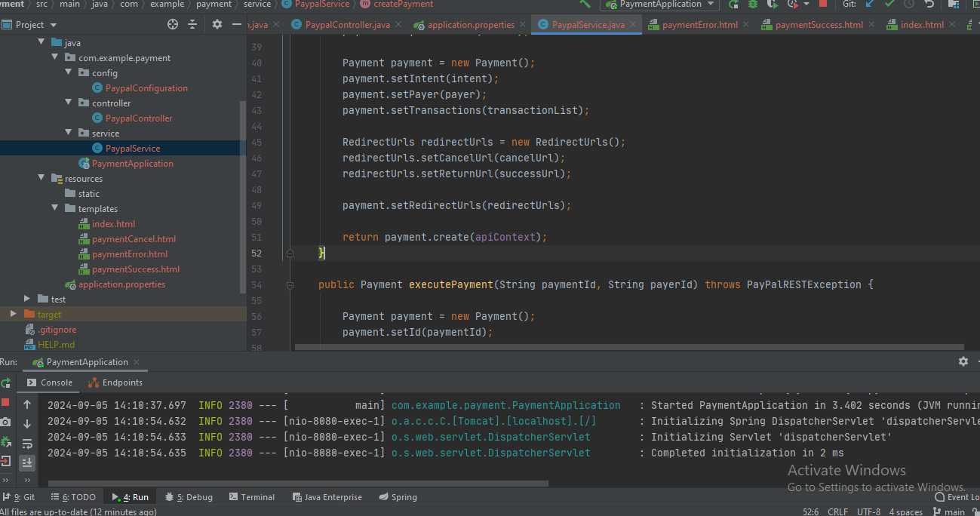Viewport: 980px width, 516px height.
Task: Click the green Debug bug icon in toolbar
Action: click(753, 5)
